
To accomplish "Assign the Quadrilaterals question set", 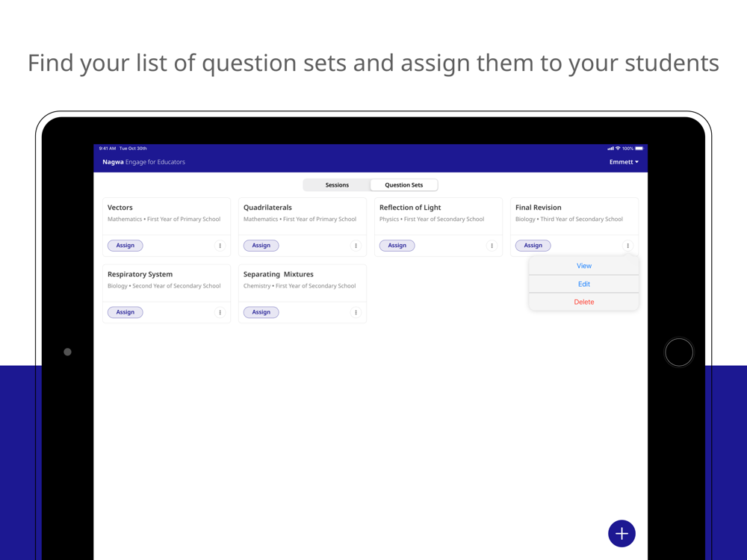I will pyautogui.click(x=261, y=246).
